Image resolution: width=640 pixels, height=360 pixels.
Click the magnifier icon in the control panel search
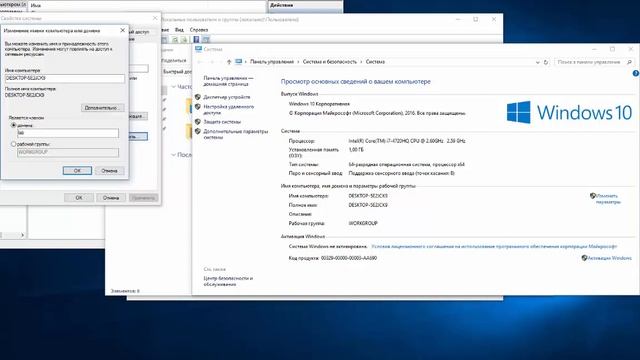tap(629, 62)
